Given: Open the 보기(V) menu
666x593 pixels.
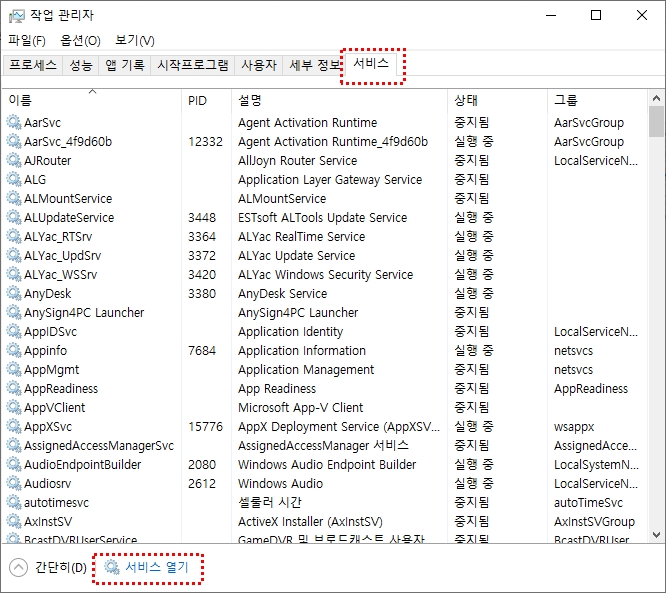Looking at the screenshot, I should [x=135, y=41].
